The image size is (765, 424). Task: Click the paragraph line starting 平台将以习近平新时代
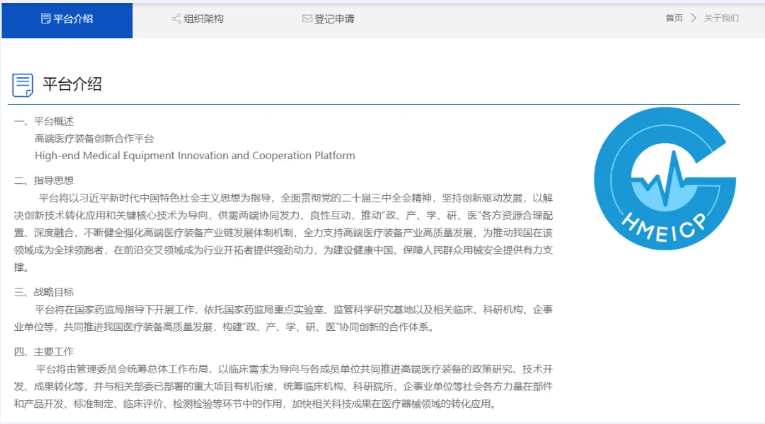295,198
